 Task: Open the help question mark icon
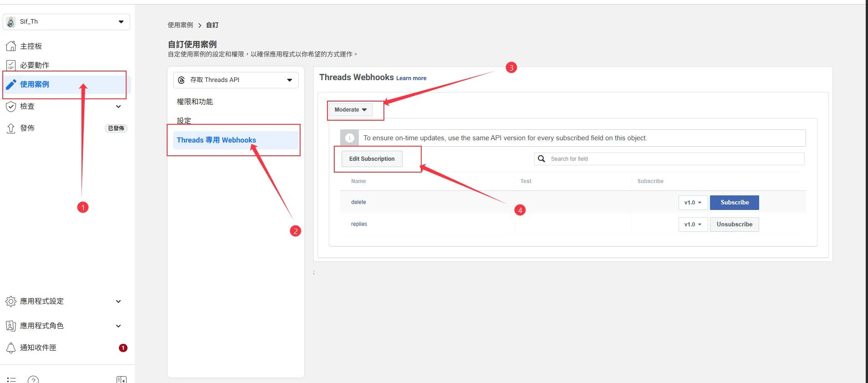tap(33, 379)
